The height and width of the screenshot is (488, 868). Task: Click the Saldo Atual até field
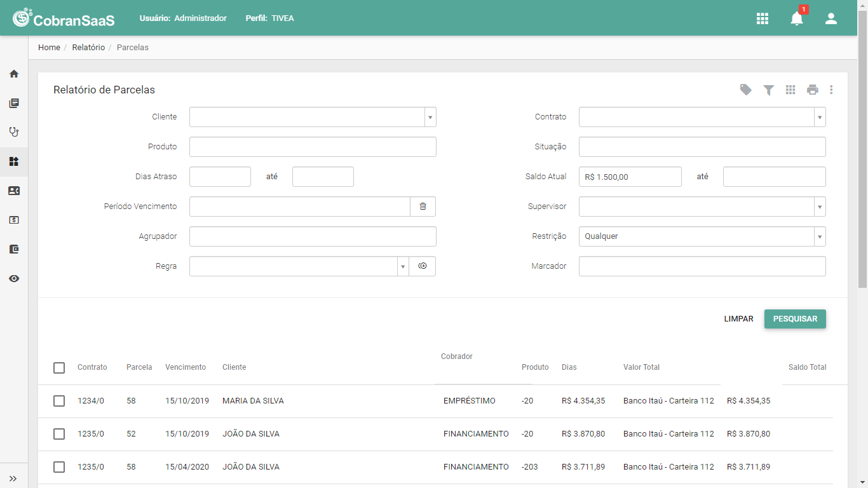pyautogui.click(x=775, y=177)
